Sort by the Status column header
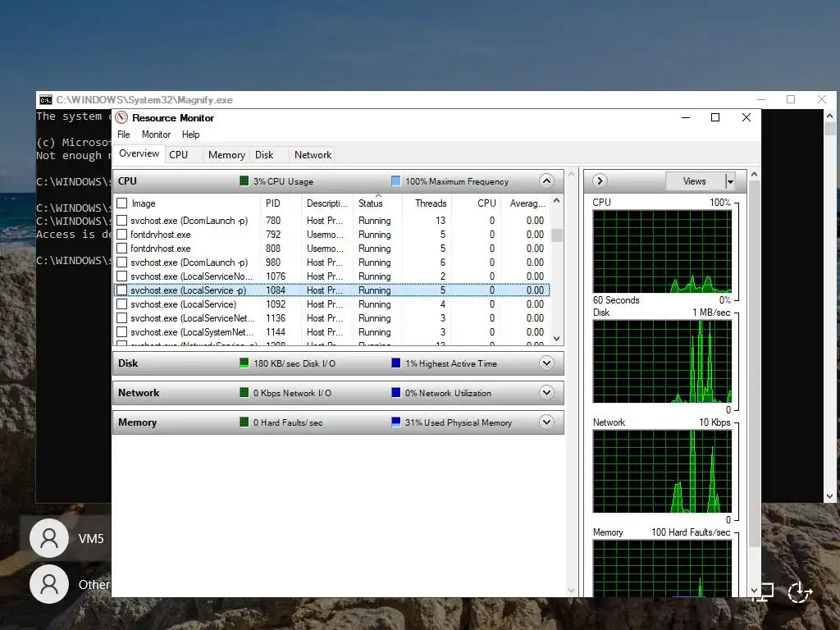The image size is (840, 630). click(x=377, y=203)
